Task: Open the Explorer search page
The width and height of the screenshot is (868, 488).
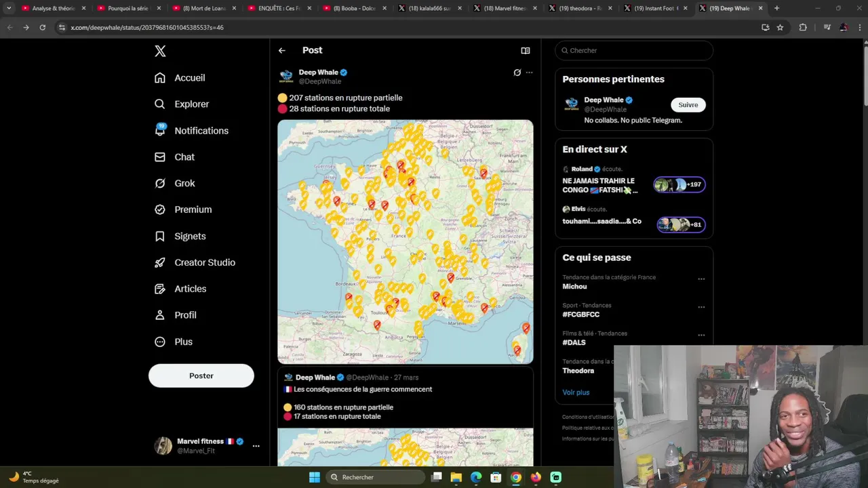Action: click(x=182, y=104)
